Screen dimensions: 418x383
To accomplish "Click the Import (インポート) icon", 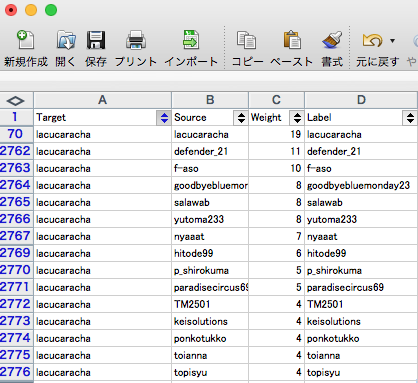I will pos(191,40).
